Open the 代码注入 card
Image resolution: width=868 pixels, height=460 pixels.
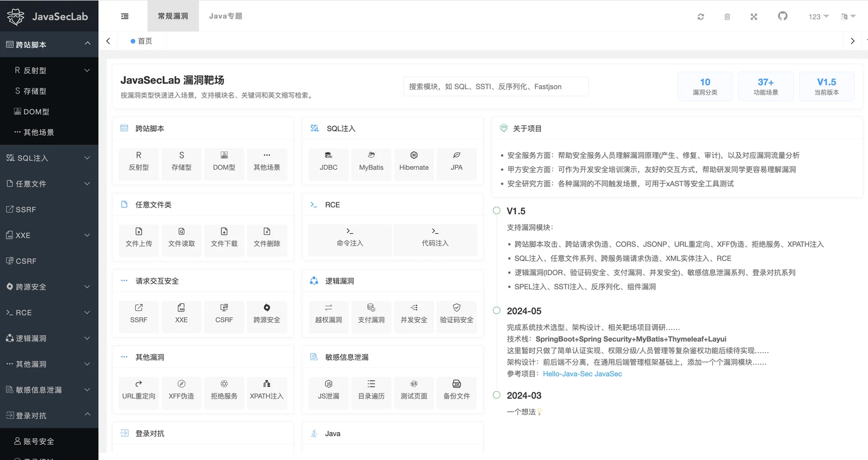(x=435, y=240)
